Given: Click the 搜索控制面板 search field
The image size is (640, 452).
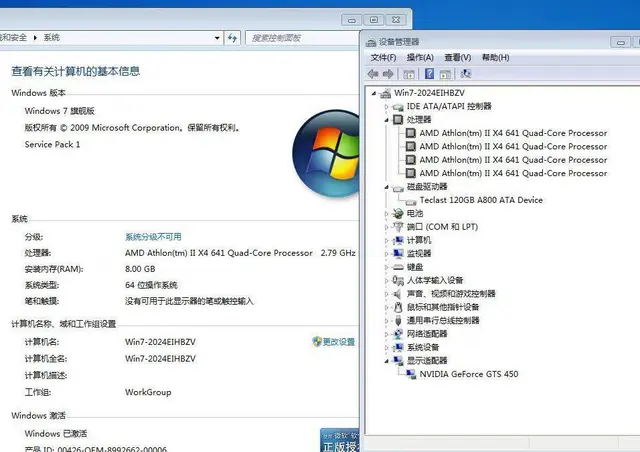Looking at the screenshot, I should (x=302, y=38).
